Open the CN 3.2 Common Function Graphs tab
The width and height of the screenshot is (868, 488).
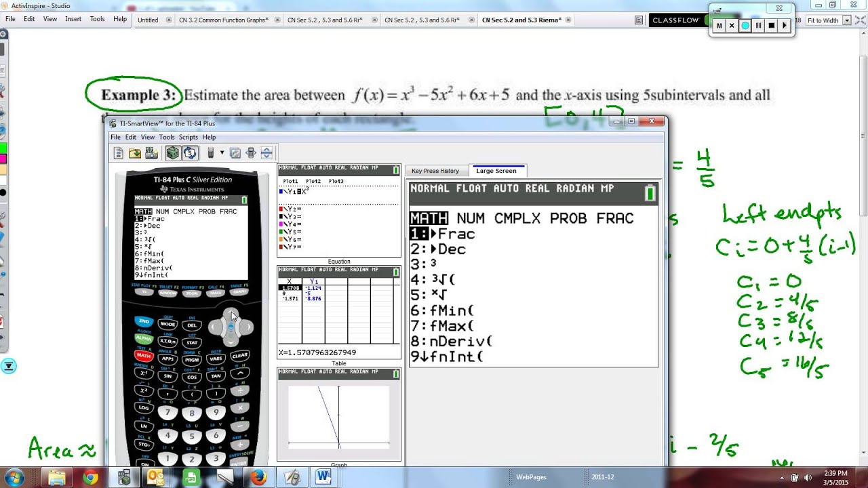click(224, 20)
